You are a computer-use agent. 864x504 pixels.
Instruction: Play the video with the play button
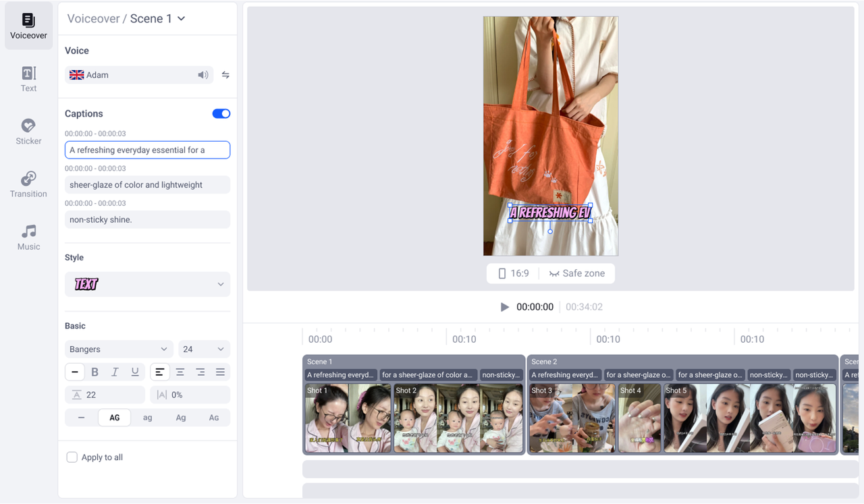[x=504, y=307]
